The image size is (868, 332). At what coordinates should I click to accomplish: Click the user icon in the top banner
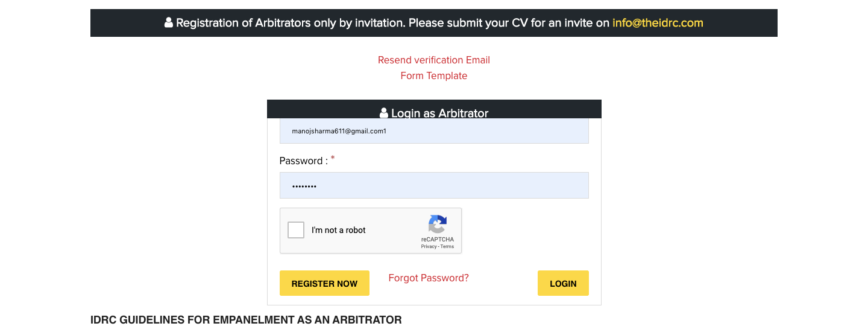pyautogui.click(x=169, y=23)
